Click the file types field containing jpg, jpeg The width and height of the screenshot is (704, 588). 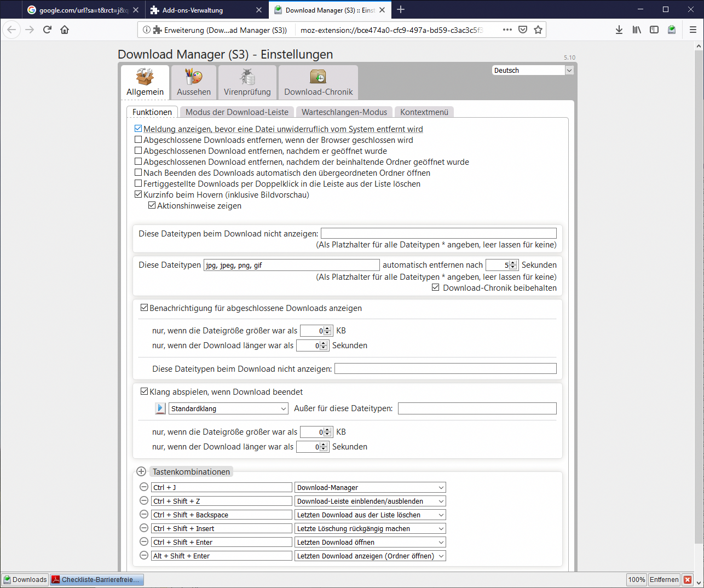[291, 265]
